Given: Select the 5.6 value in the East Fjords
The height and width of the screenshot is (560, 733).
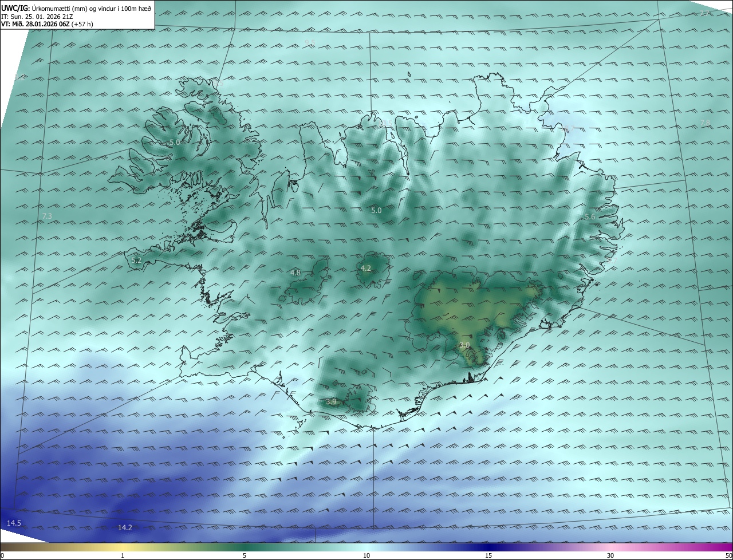Looking at the screenshot, I should tap(590, 217).
